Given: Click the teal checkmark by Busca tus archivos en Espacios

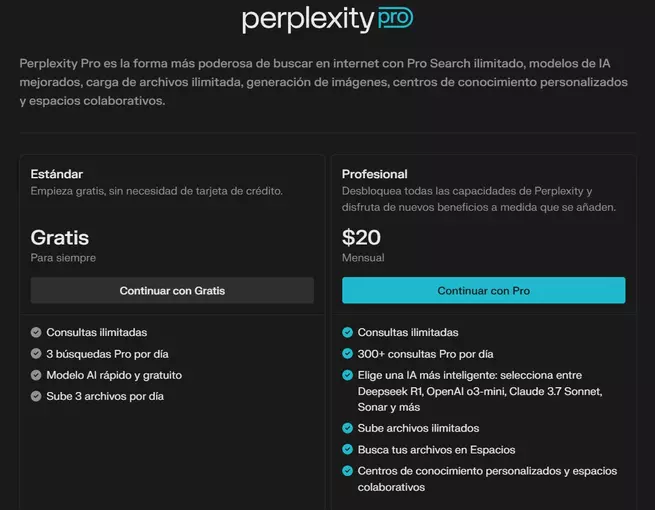Looking at the screenshot, I should click(x=347, y=449).
